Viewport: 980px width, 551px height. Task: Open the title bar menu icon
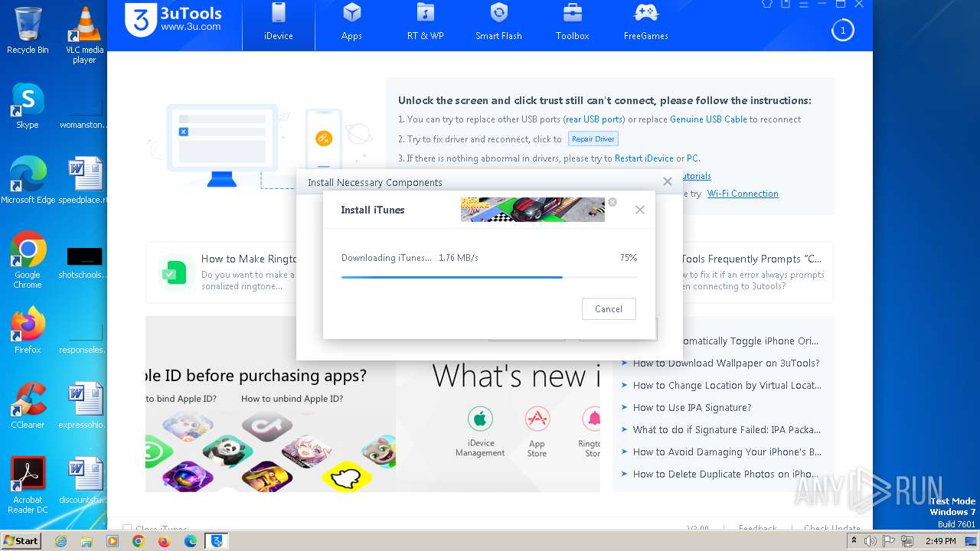point(804,4)
